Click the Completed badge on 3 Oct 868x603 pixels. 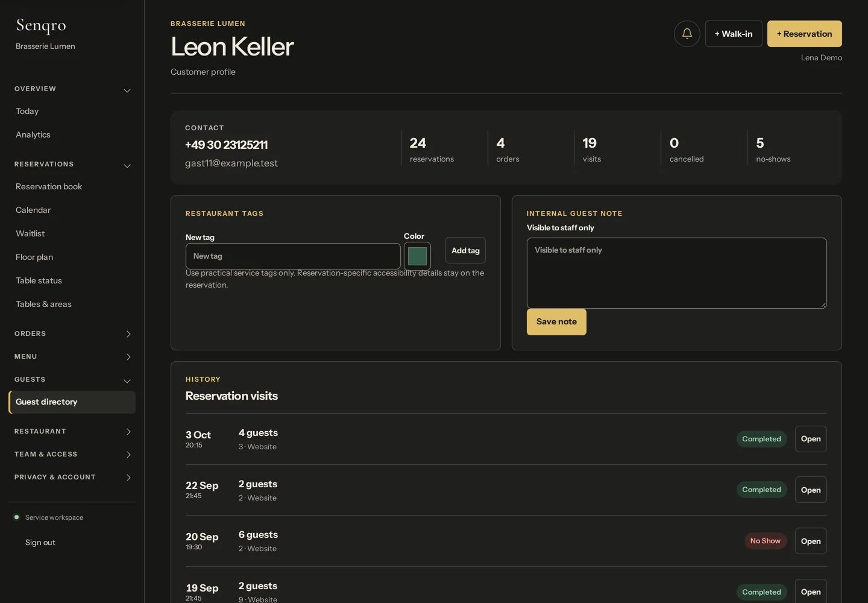(762, 439)
